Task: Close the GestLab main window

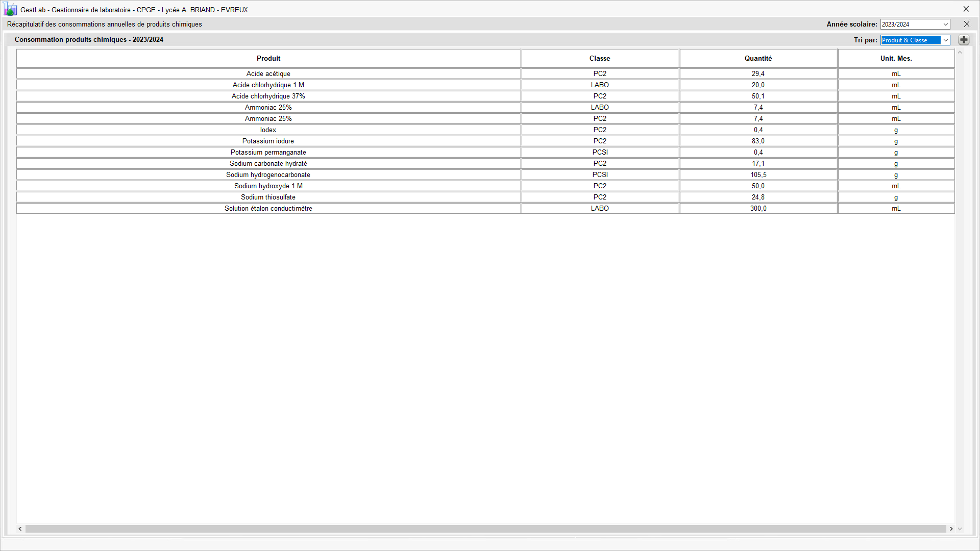Action: tap(966, 9)
